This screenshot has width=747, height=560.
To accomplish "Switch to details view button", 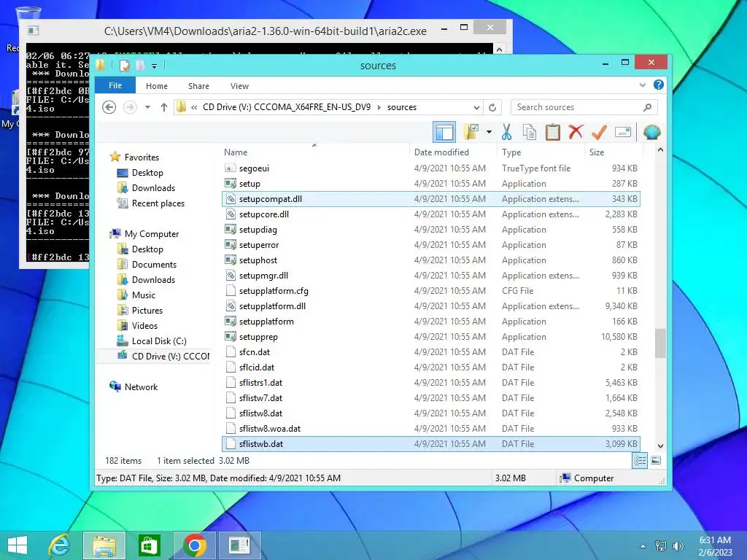I will (640, 461).
